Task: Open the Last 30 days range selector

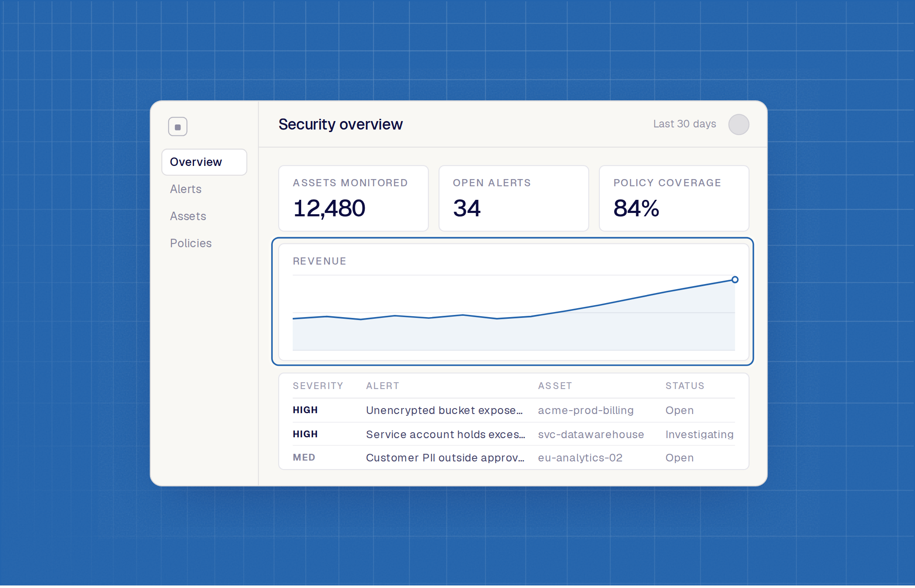Action: pyautogui.click(x=685, y=124)
